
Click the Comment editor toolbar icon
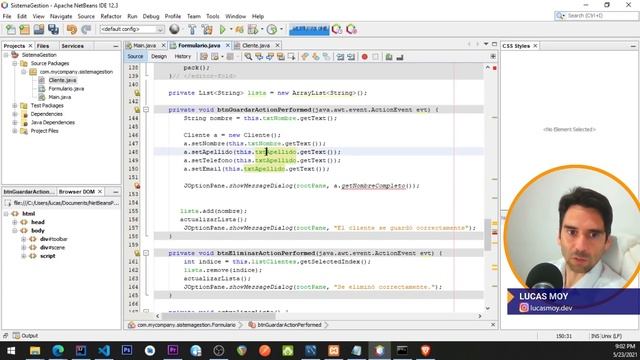point(389,57)
